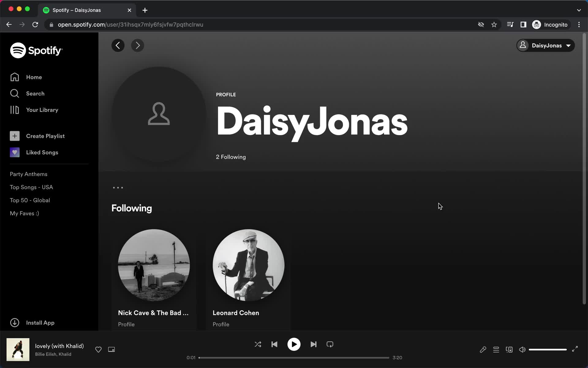Click the forward navigation arrow
588x368 pixels.
[x=138, y=45]
